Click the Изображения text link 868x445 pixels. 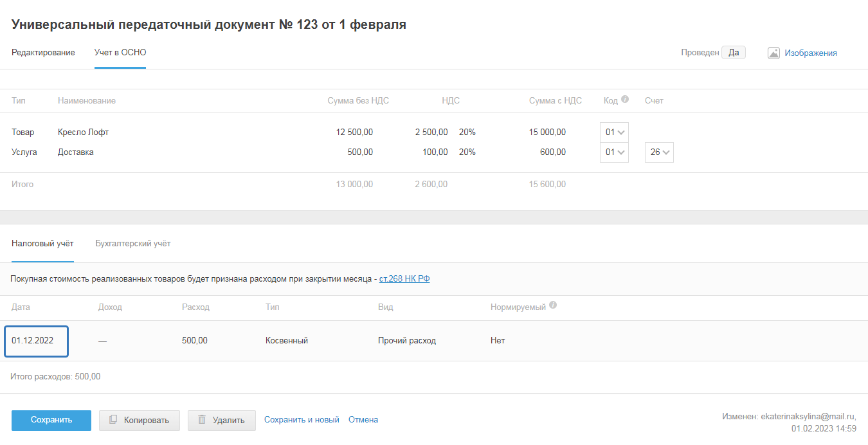(x=810, y=53)
